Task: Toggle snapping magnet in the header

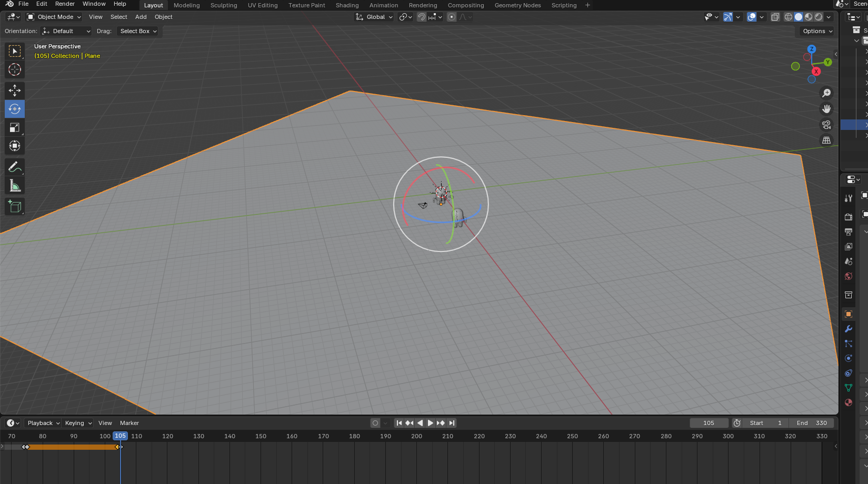Action: [x=422, y=17]
